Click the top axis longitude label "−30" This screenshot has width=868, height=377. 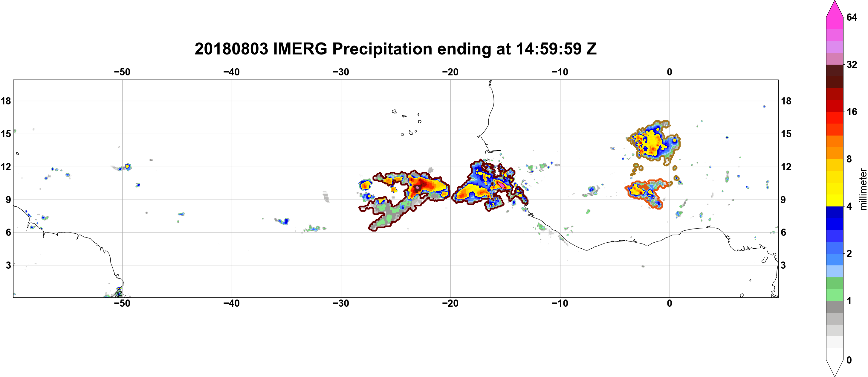click(x=341, y=72)
